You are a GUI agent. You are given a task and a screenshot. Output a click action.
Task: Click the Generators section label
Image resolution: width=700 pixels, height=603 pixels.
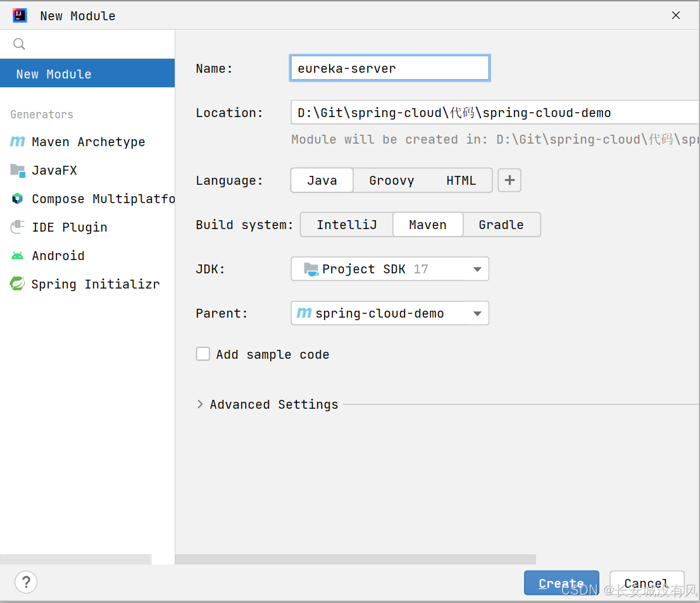tap(42, 115)
